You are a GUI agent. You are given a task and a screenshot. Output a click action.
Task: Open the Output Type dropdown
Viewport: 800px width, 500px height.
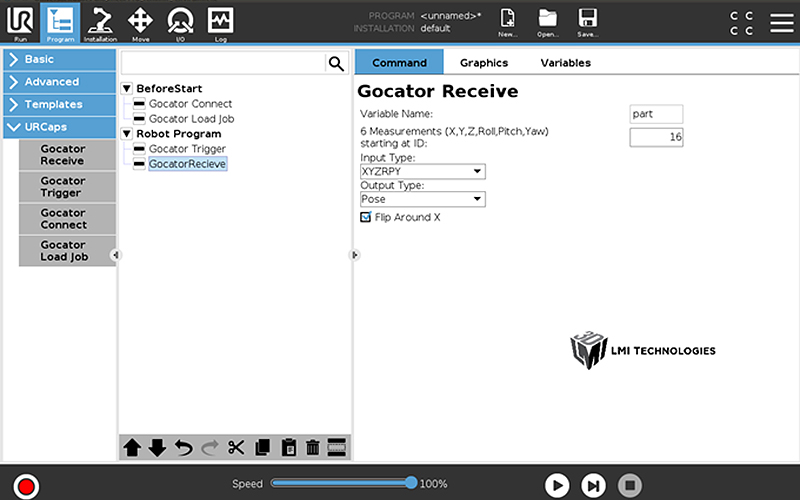point(422,199)
